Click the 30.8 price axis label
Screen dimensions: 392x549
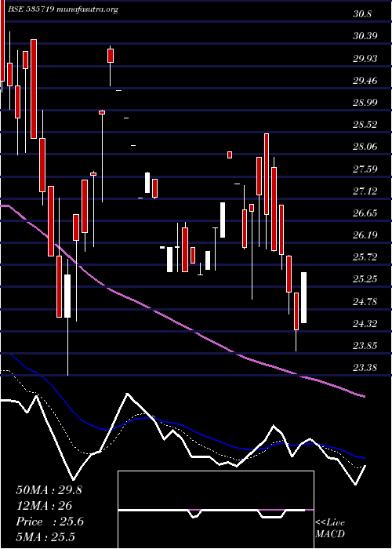pos(362,14)
